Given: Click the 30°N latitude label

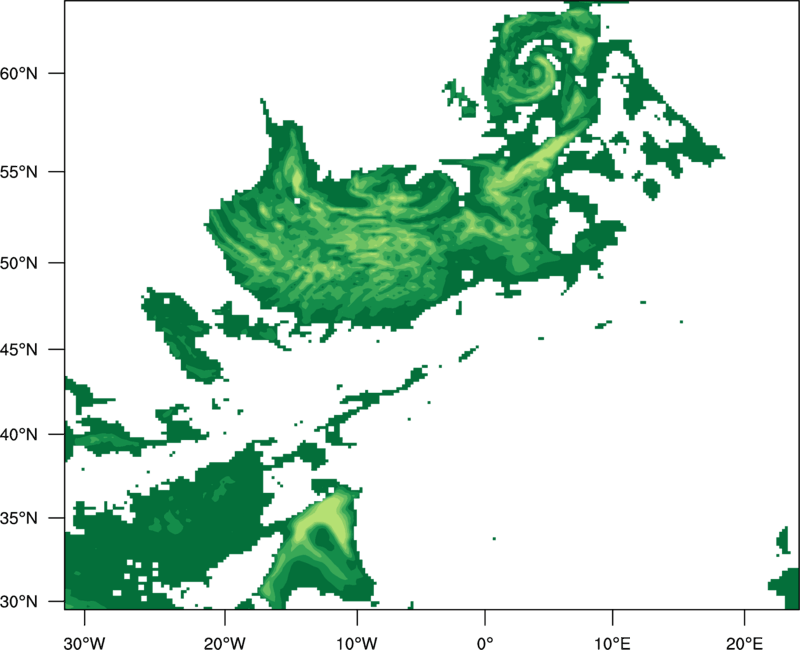Looking at the screenshot, I should (19, 602).
